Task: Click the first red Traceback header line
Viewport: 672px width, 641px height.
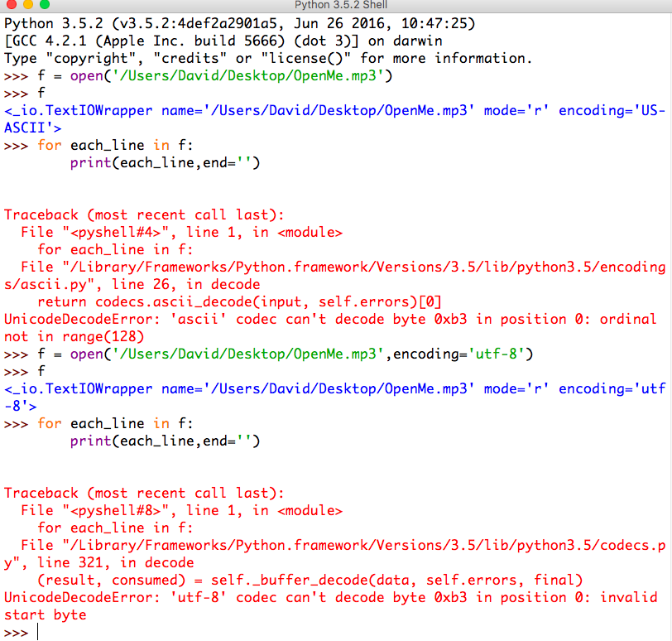Action: tap(145, 214)
